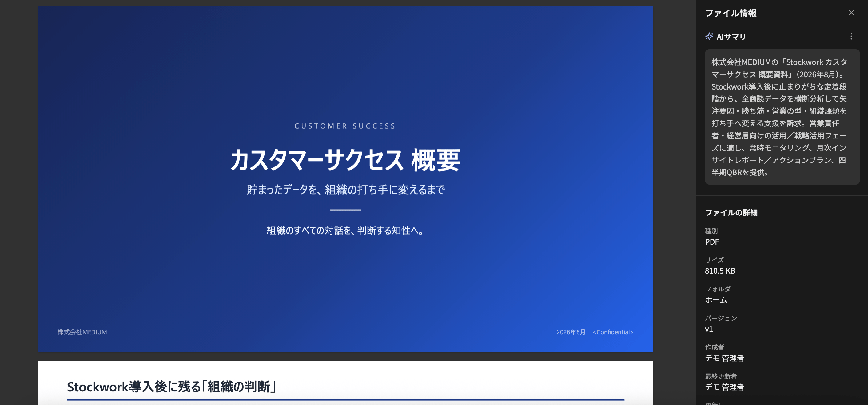
Task: Click the 作成者 value デモ 管理者
Action: [x=724, y=358]
